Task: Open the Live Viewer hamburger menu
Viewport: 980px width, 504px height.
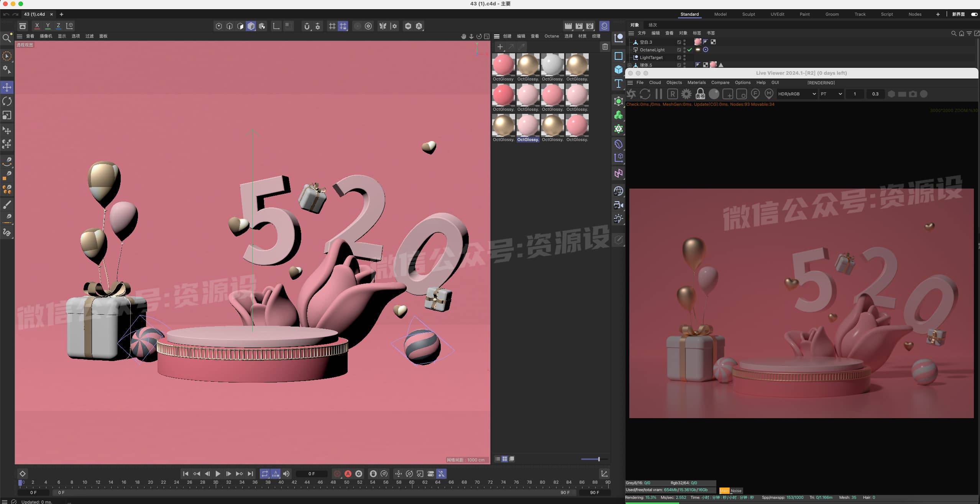Action: pos(630,82)
